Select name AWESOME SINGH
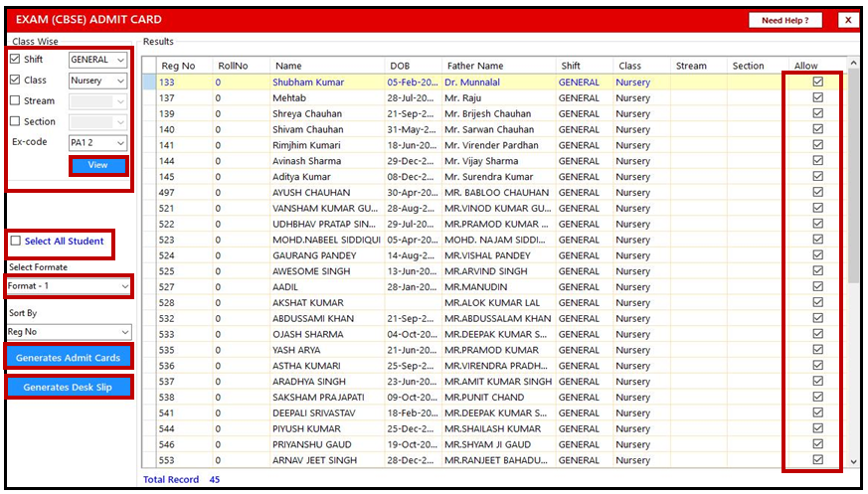The image size is (868, 494). click(311, 271)
